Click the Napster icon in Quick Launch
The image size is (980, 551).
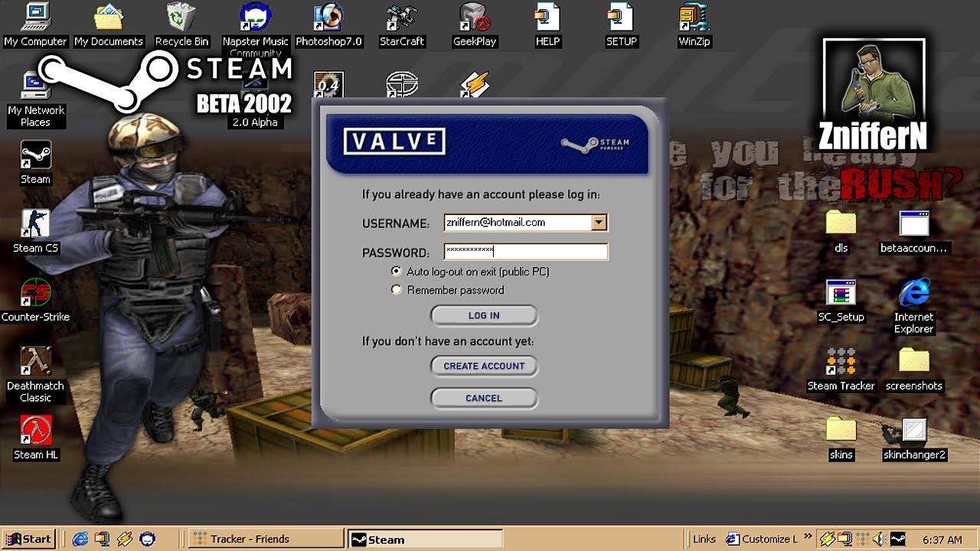coord(148,539)
